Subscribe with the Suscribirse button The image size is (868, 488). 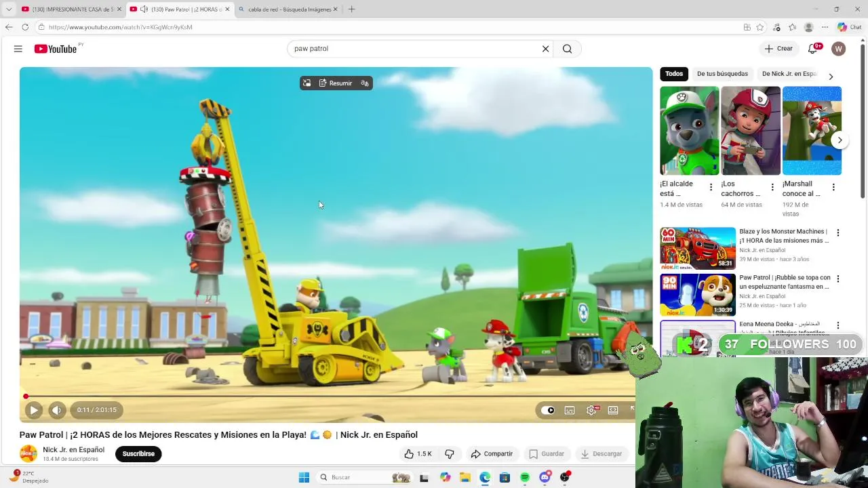[x=138, y=454]
